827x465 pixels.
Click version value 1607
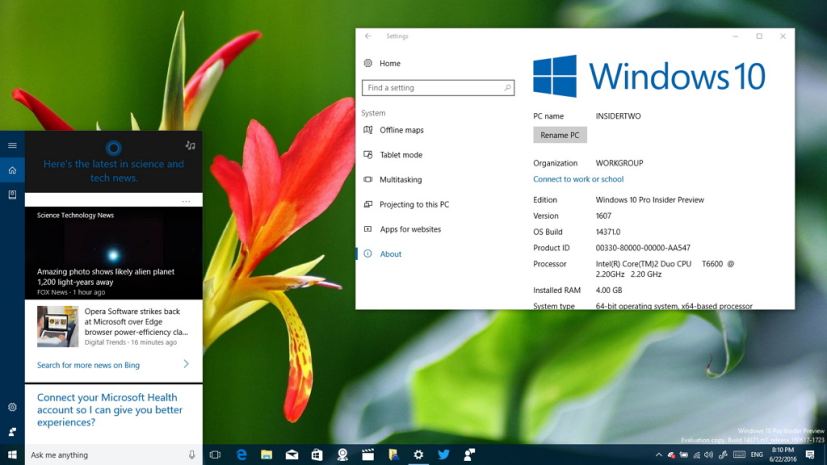[x=603, y=216]
